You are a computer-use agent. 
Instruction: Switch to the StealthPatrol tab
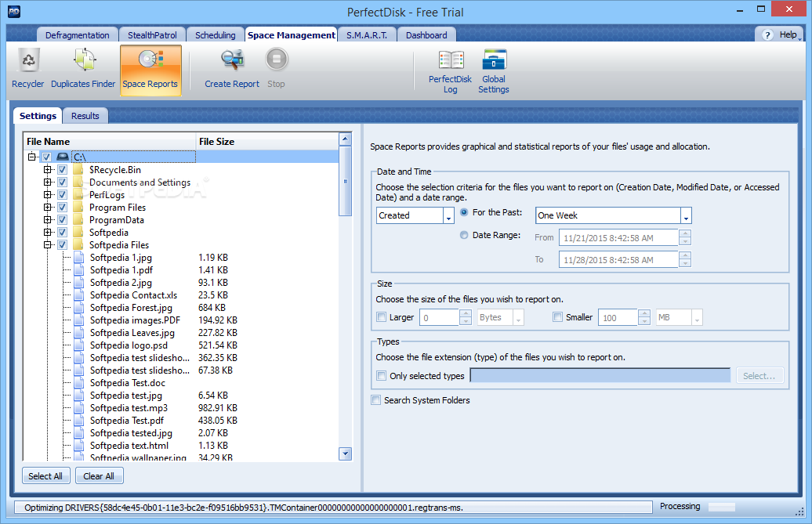click(152, 34)
